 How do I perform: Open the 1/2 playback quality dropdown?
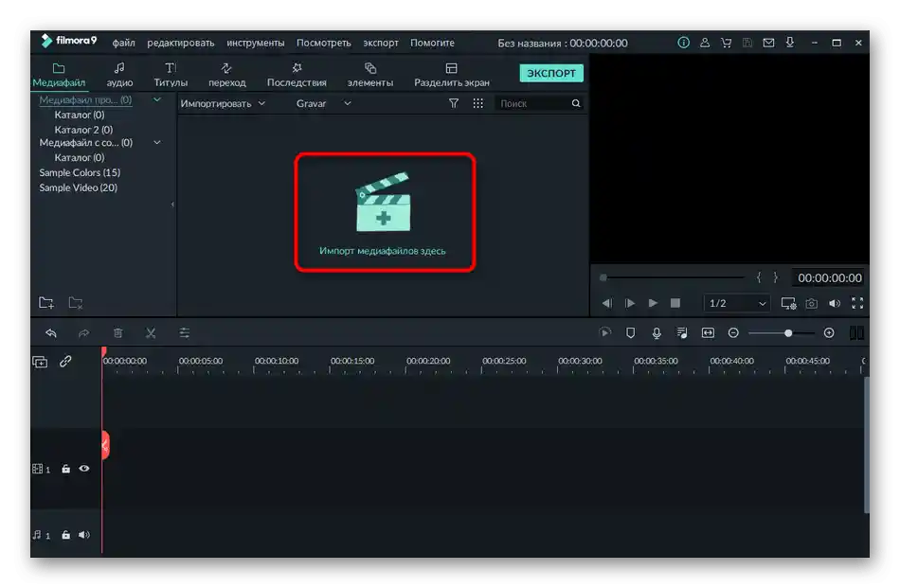(737, 303)
